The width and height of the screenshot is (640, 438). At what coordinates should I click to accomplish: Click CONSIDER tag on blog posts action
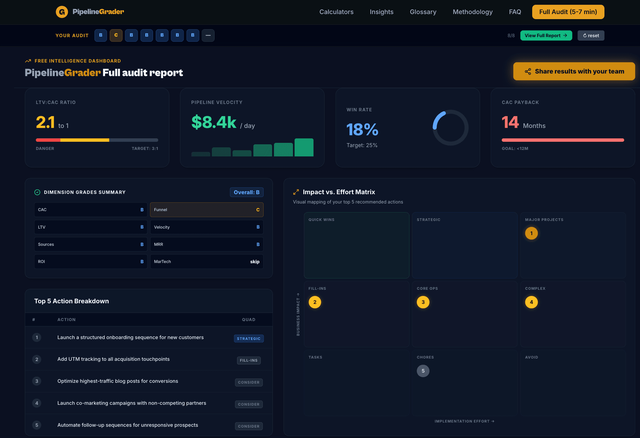pyautogui.click(x=249, y=382)
